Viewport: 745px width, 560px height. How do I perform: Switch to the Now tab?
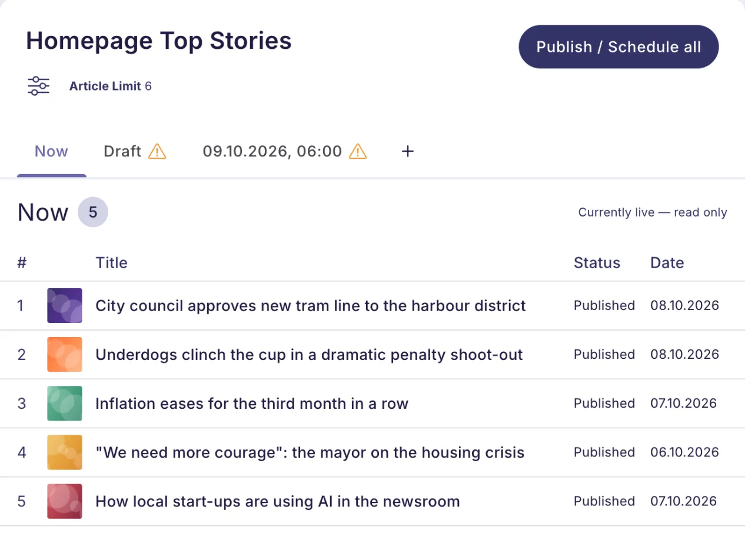51,152
